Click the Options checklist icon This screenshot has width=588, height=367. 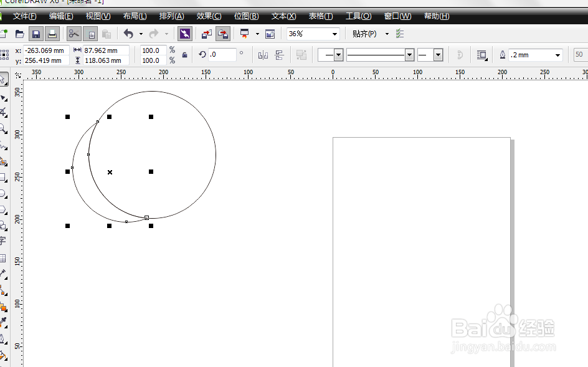pyautogui.click(x=400, y=34)
